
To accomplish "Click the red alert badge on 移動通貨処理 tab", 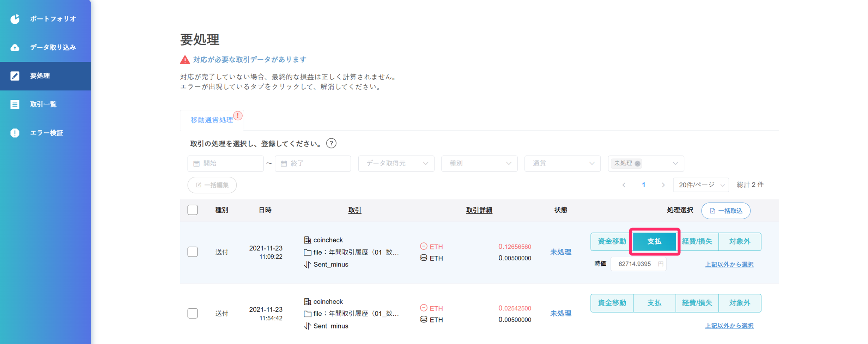I will [238, 116].
